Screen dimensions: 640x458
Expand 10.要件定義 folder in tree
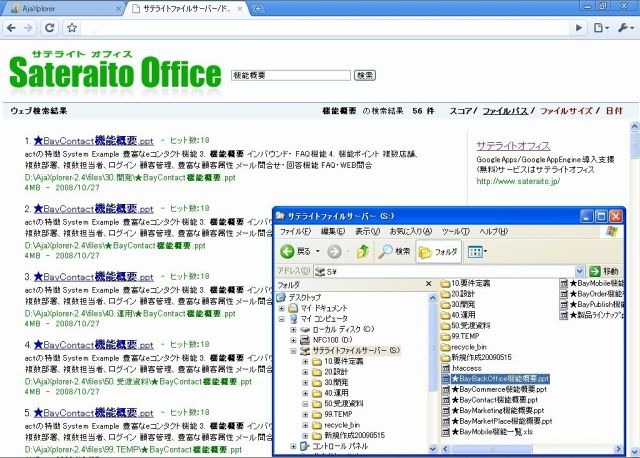point(305,362)
